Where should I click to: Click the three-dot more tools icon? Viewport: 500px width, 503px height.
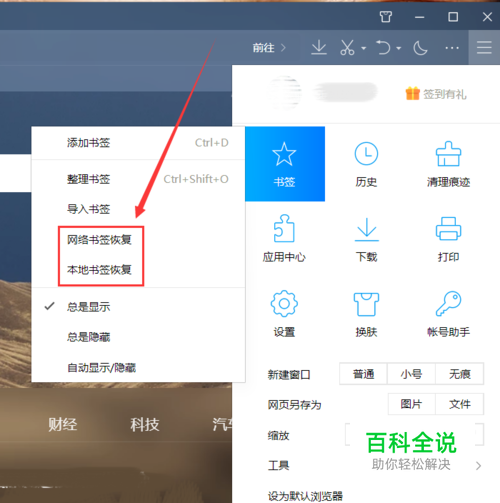452,48
